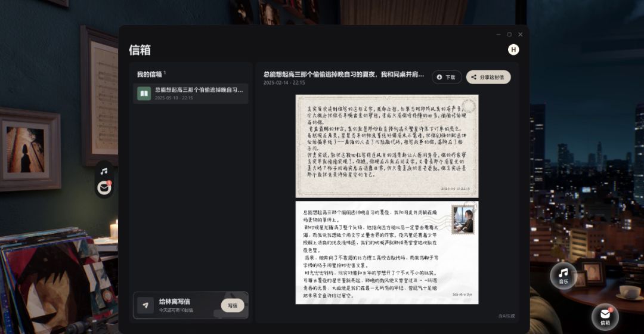Click the mail icon in the left floating bar

pos(104,188)
